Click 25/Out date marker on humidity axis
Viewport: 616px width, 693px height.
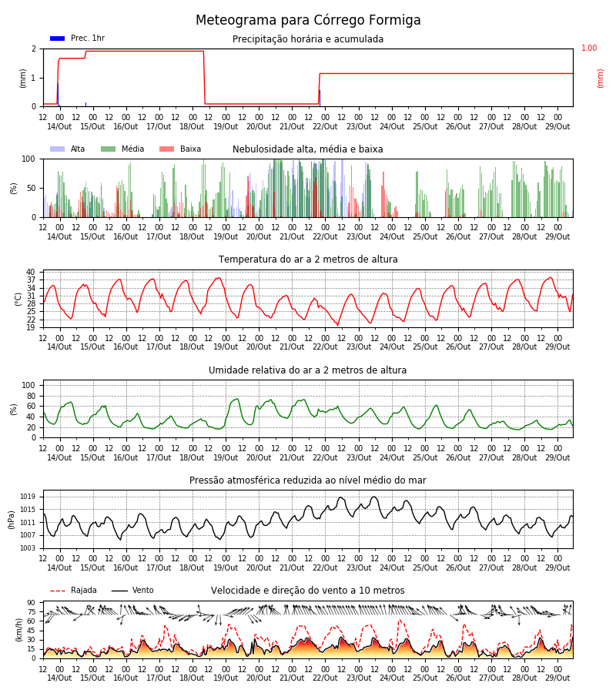[425, 457]
